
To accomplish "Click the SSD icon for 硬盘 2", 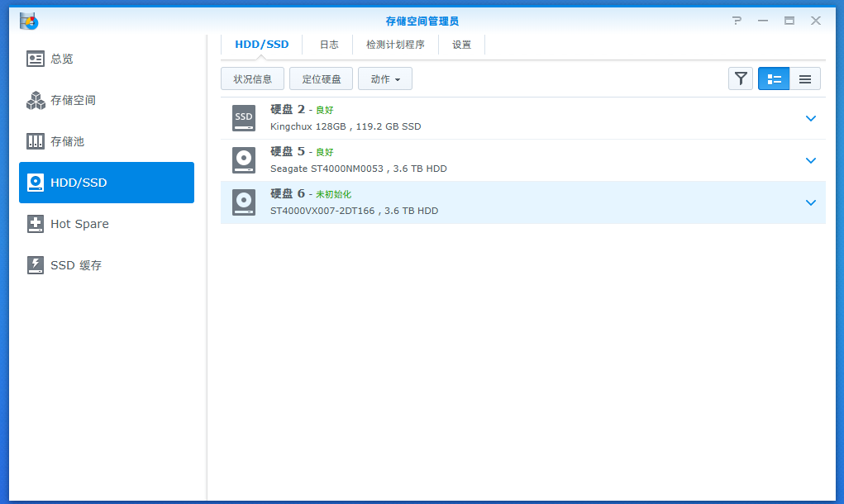I will (244, 118).
